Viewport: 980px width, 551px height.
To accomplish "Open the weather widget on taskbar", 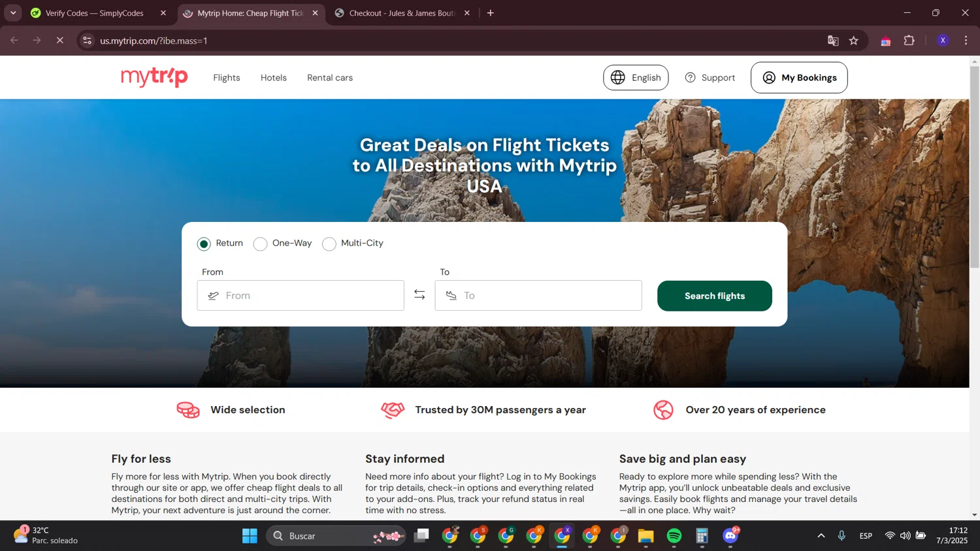I will pos(46,535).
